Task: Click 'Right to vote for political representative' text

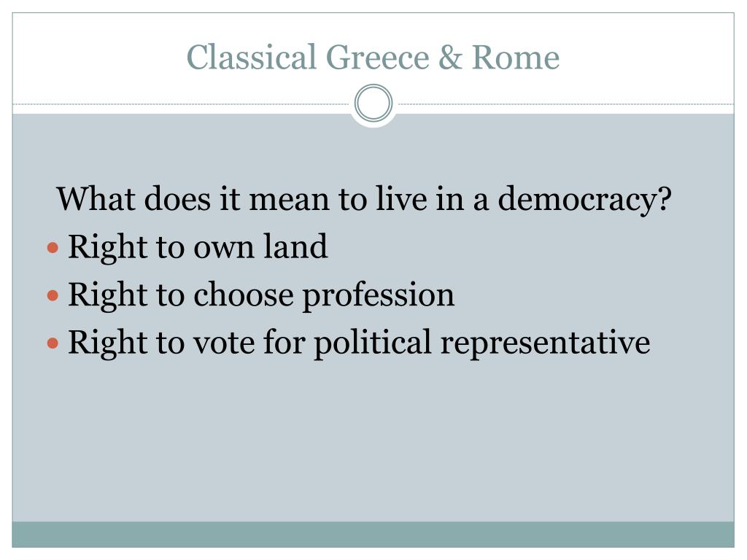Action: 359,343
